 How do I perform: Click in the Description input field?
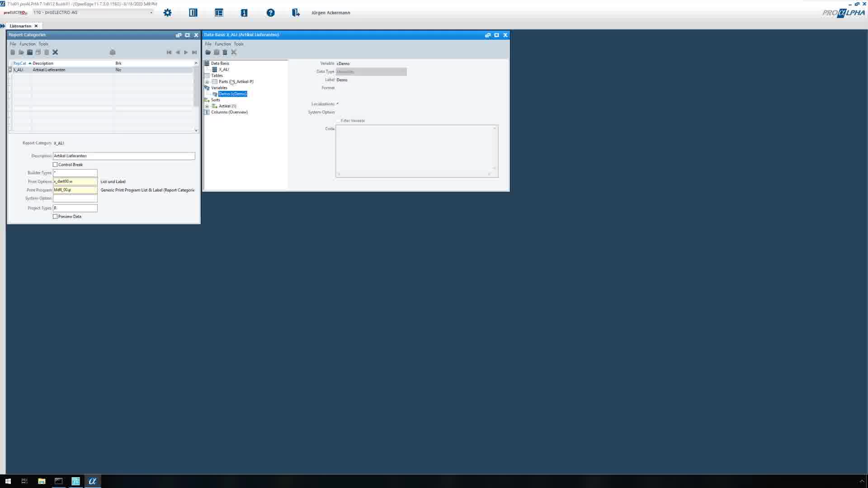pos(124,156)
